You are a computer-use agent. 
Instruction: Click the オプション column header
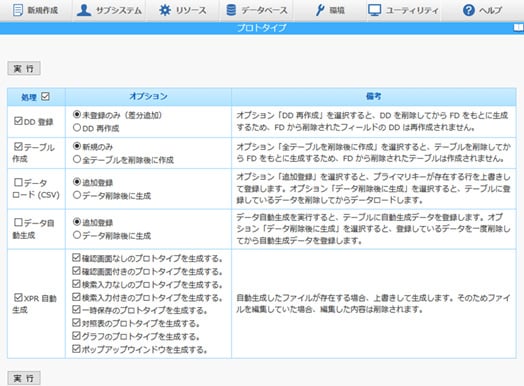[148, 97]
